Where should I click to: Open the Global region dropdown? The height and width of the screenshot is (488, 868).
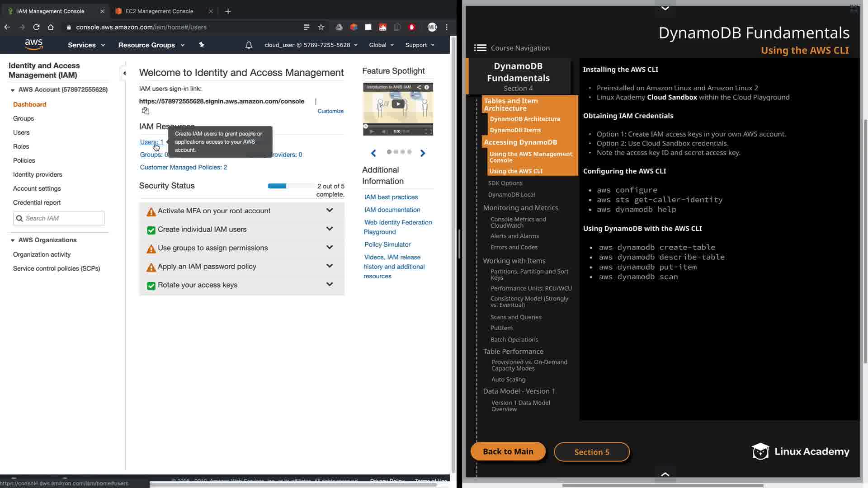point(381,45)
